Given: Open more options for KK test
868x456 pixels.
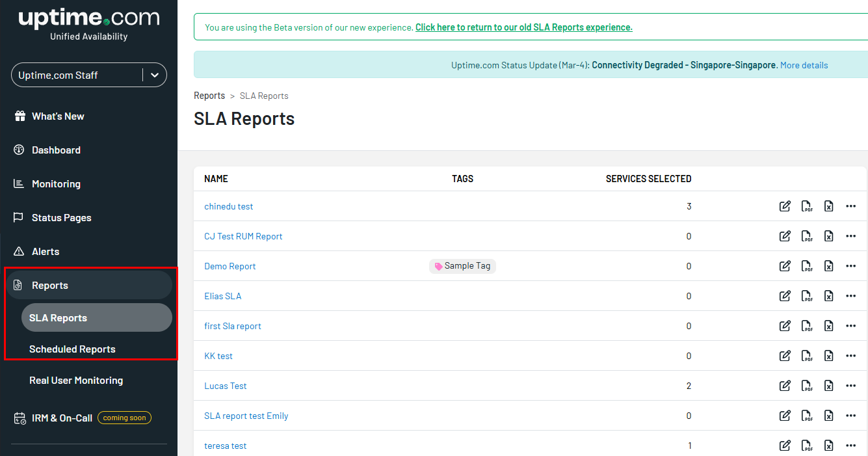Looking at the screenshot, I should pos(851,356).
